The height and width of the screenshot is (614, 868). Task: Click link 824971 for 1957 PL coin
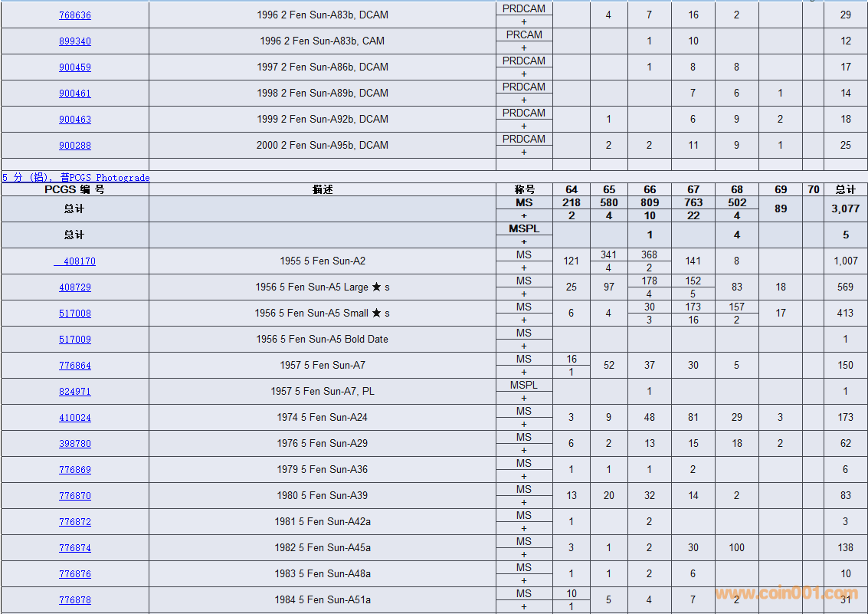coord(74,392)
